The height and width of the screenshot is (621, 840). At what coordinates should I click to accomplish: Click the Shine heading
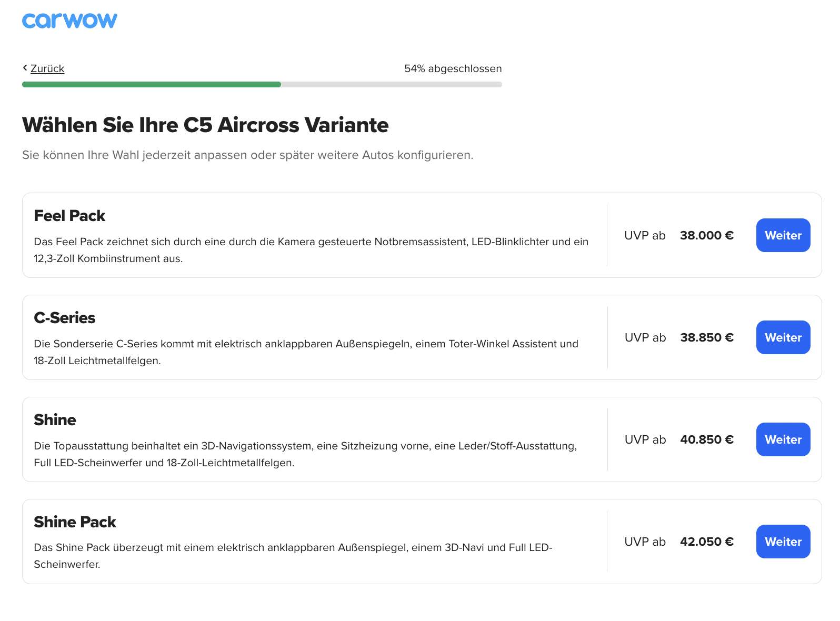(55, 420)
